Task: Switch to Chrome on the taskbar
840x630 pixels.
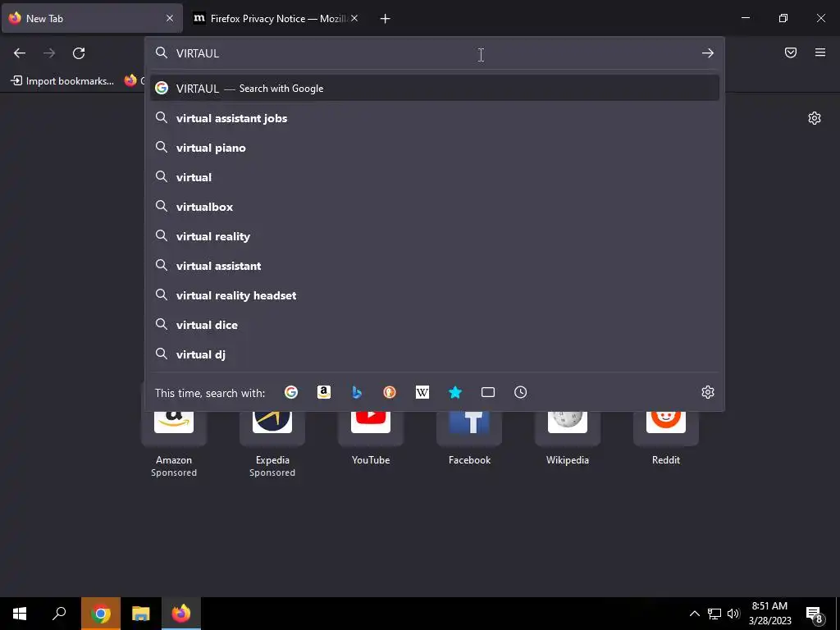Action: tap(101, 614)
